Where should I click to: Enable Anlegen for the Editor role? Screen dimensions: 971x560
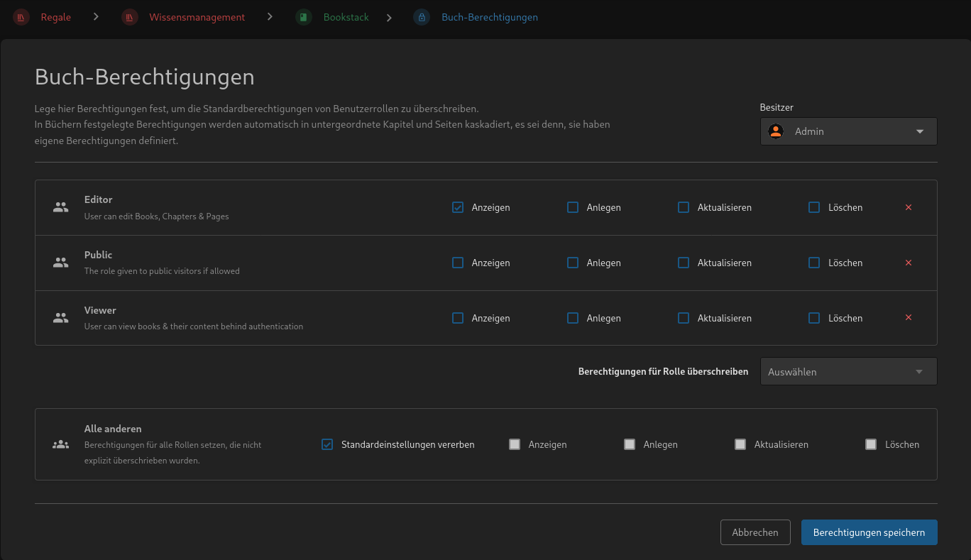pyautogui.click(x=573, y=207)
